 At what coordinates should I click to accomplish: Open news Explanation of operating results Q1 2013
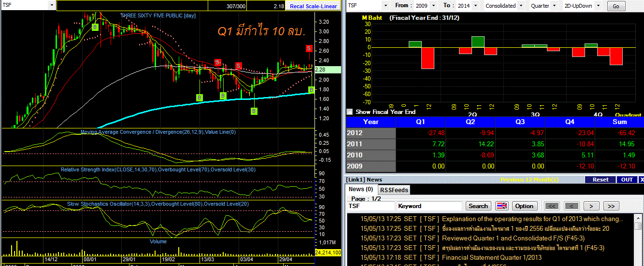532,219
